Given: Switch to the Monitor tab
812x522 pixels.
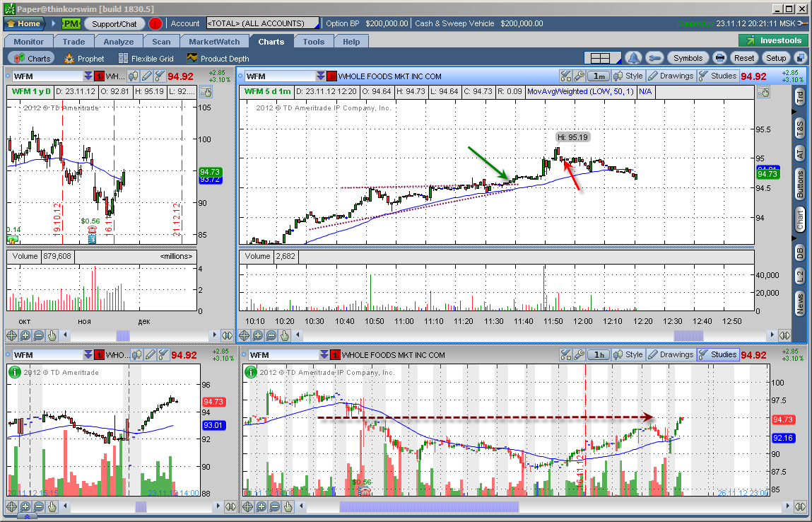Looking at the screenshot, I should click(x=28, y=42).
